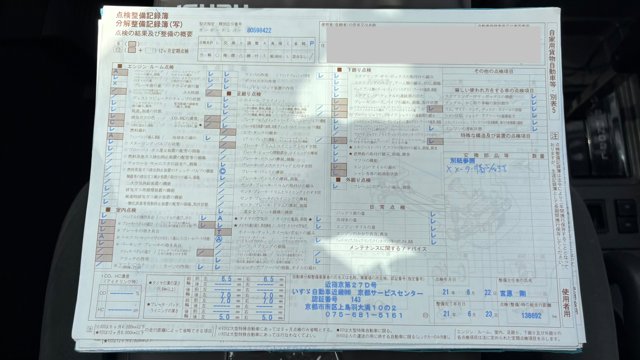640x360 pixels.
Task: Click the 点検整備記録簿 title at top
Action: (142, 15)
